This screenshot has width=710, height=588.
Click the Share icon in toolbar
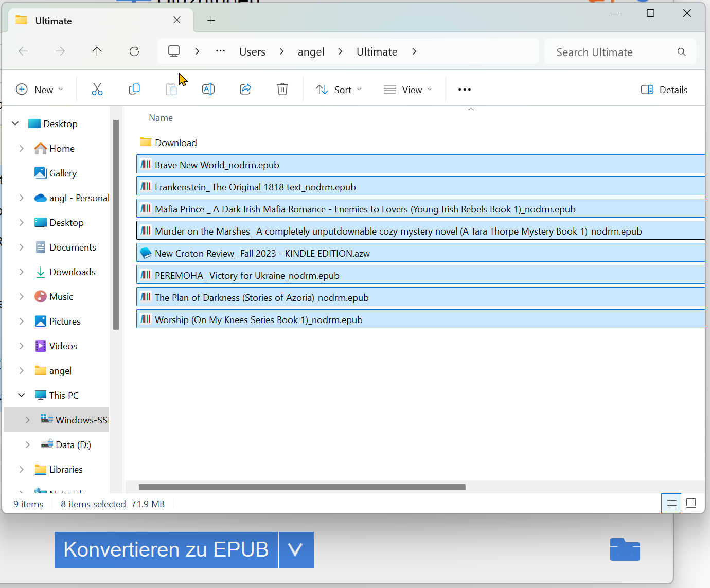tap(245, 90)
